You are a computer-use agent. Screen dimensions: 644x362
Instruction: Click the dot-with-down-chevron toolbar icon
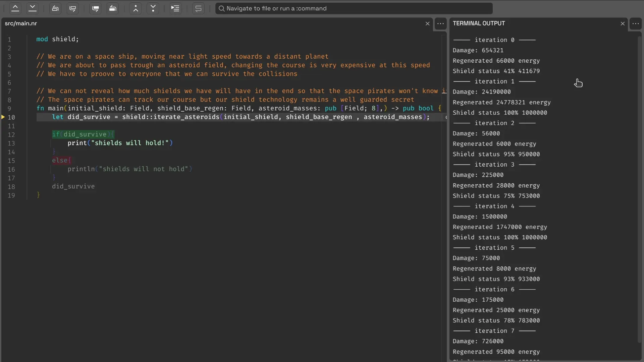153,8
